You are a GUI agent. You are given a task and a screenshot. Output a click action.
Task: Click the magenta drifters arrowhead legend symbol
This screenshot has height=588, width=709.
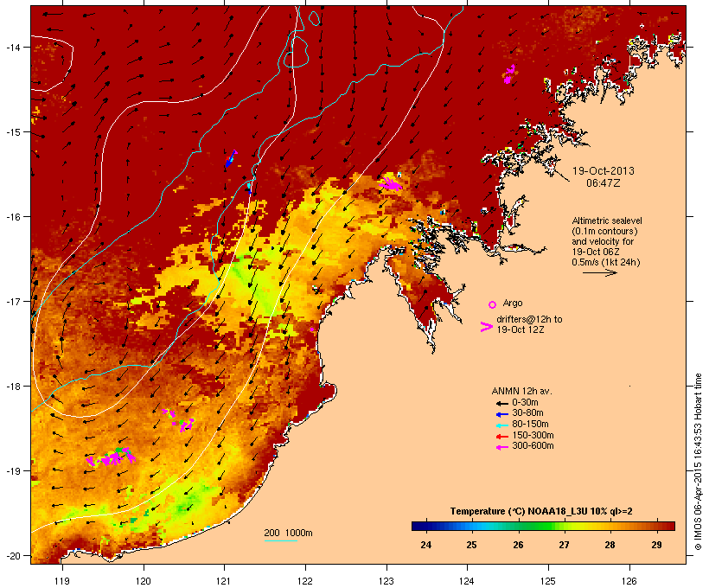click(x=486, y=327)
